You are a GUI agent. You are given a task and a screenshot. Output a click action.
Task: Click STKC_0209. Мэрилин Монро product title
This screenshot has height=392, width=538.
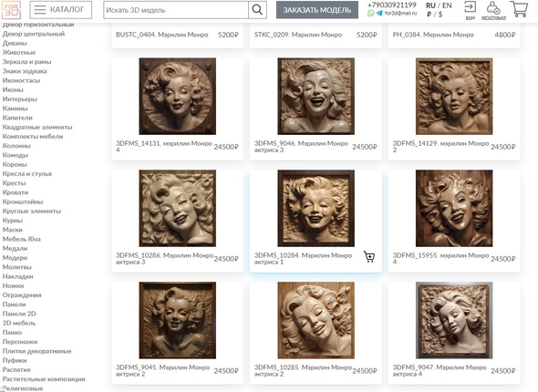pyautogui.click(x=298, y=35)
